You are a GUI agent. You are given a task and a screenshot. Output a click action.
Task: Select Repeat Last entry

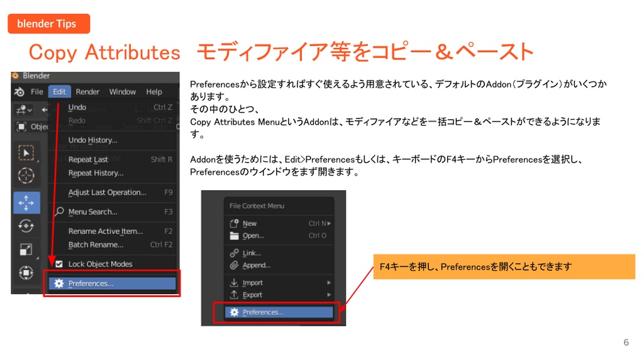[113, 160]
